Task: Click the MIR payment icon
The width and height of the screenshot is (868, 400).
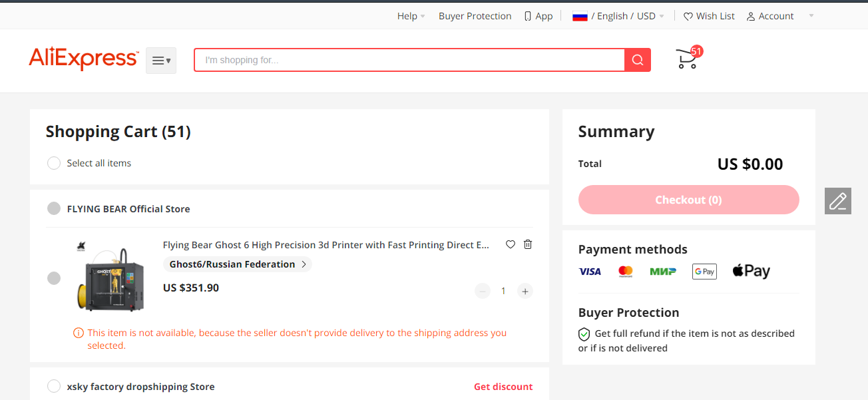Action: point(663,272)
